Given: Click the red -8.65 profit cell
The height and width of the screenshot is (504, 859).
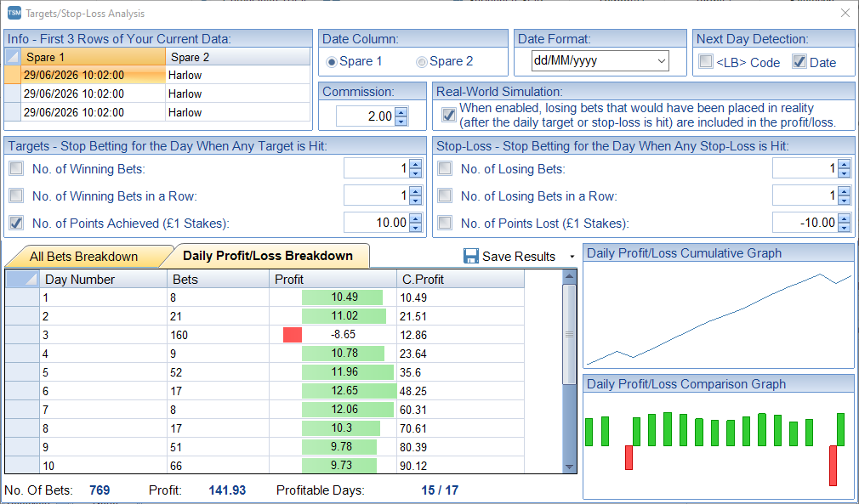Looking at the screenshot, I should pos(333,334).
